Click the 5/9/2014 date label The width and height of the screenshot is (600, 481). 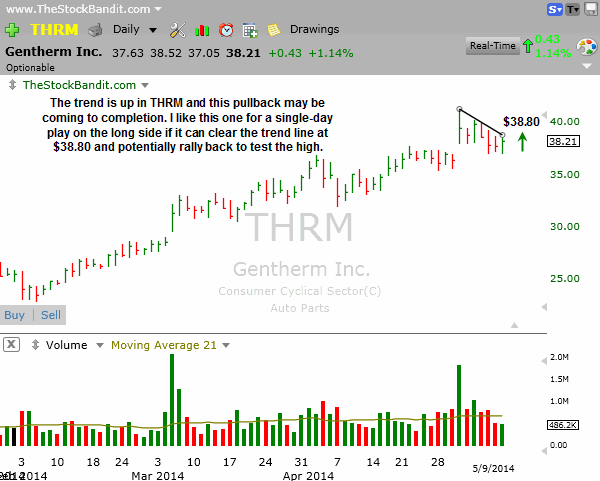[x=493, y=468]
